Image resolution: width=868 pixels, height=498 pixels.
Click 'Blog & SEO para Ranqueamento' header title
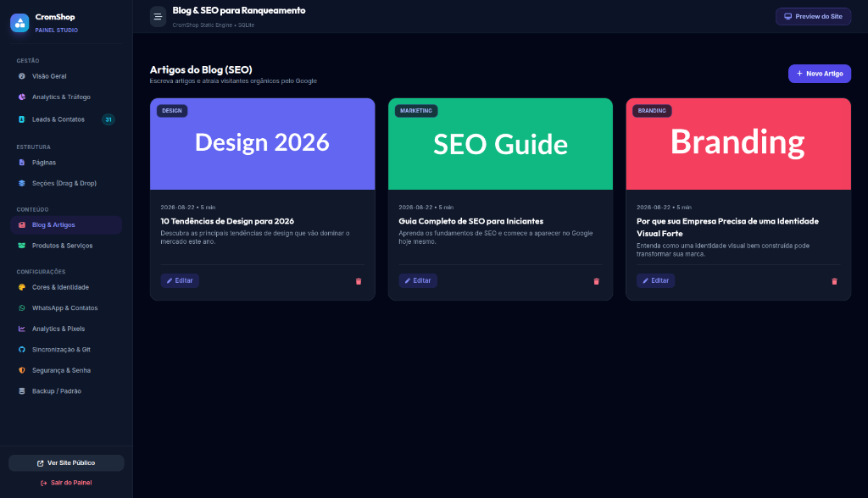coord(238,10)
